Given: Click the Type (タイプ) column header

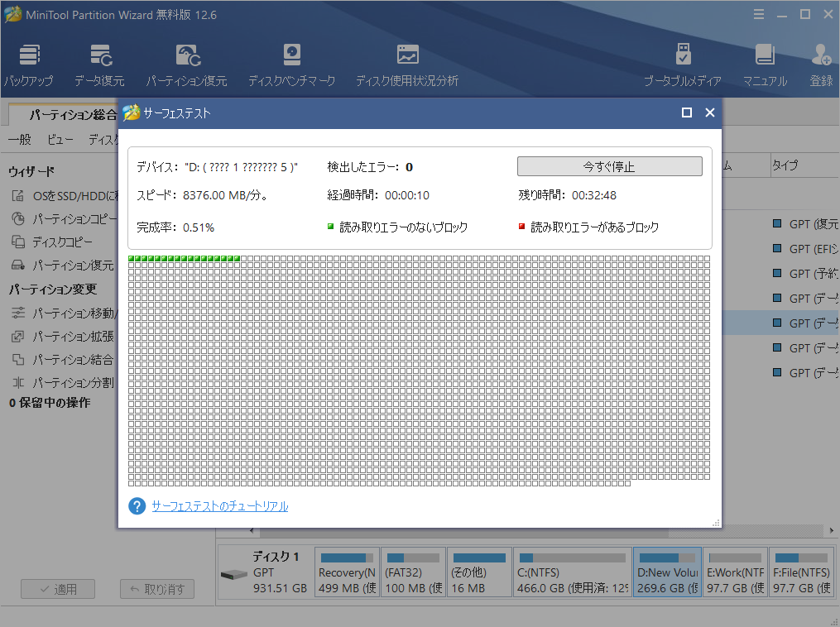Looking at the screenshot, I should click(804, 165).
